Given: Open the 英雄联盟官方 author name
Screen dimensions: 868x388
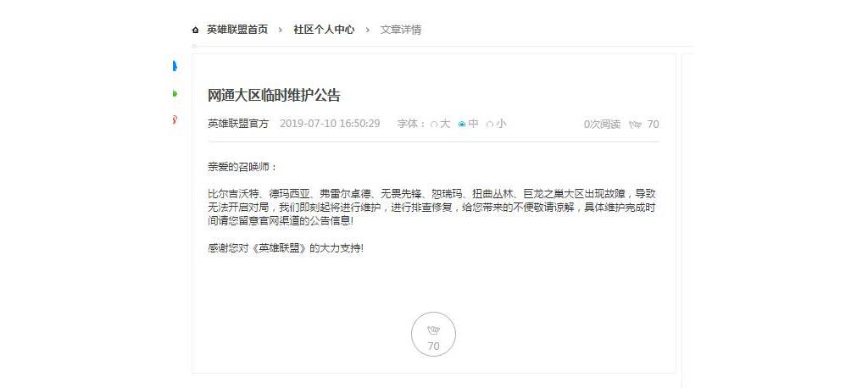Looking at the screenshot, I should click(x=238, y=124).
